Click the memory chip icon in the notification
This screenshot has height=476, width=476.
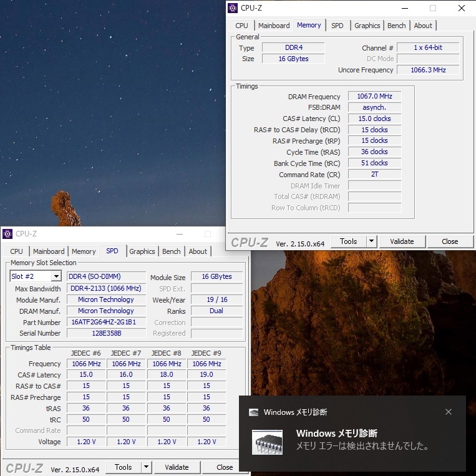click(x=268, y=441)
